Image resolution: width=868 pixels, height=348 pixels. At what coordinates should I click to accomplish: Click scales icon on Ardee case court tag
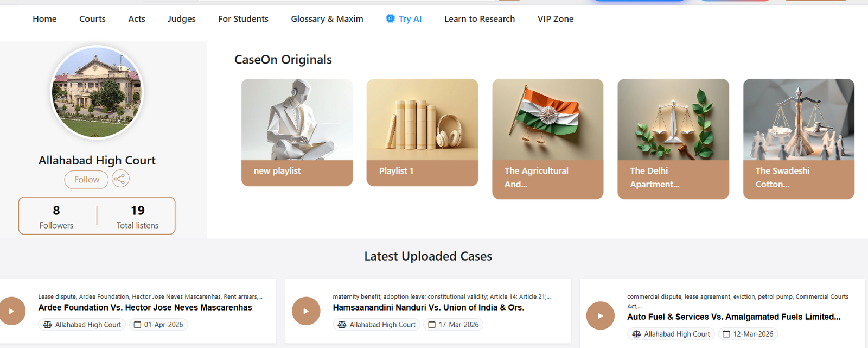pyautogui.click(x=48, y=325)
